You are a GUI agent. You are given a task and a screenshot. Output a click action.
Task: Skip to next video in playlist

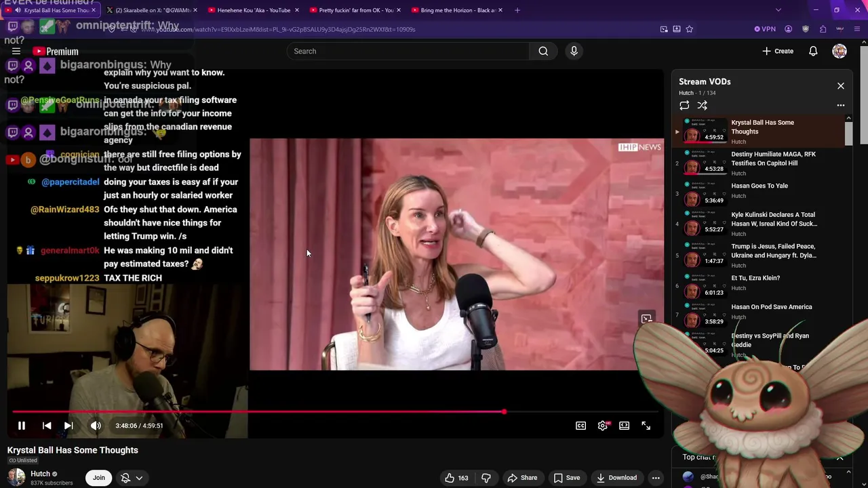(x=68, y=426)
